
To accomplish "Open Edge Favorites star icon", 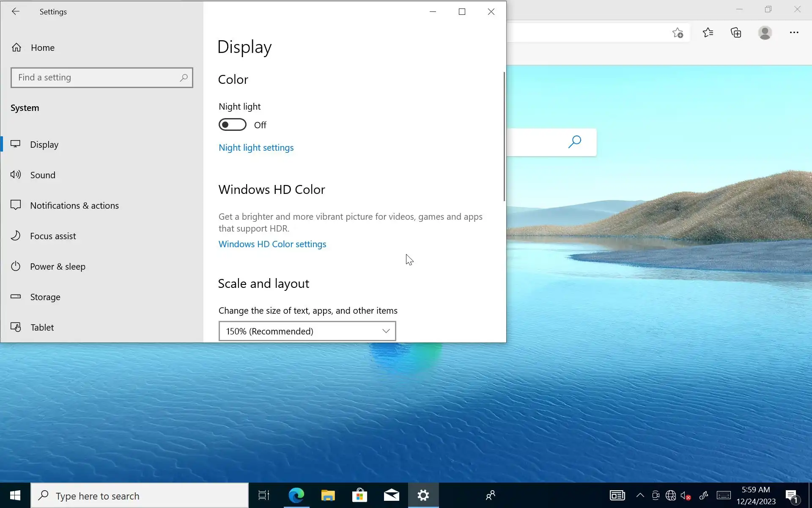I will tap(708, 33).
